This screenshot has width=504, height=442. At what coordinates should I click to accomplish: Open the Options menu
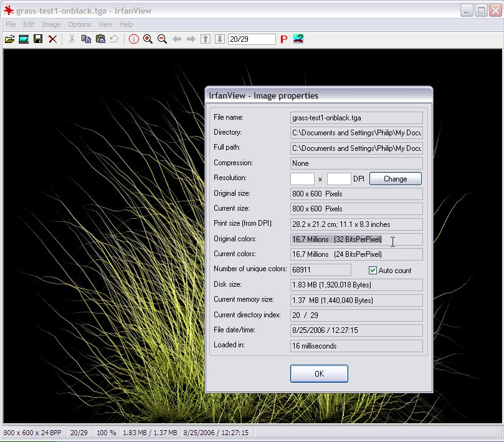point(80,24)
